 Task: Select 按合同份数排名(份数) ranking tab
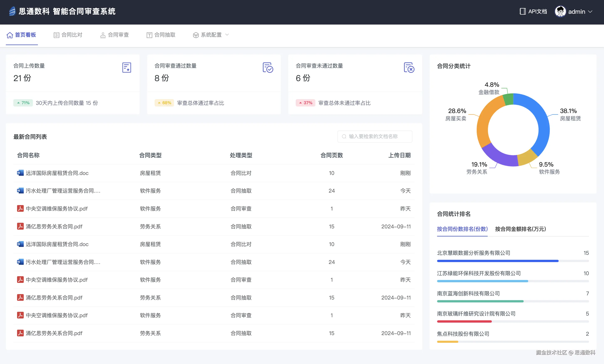[x=462, y=229]
